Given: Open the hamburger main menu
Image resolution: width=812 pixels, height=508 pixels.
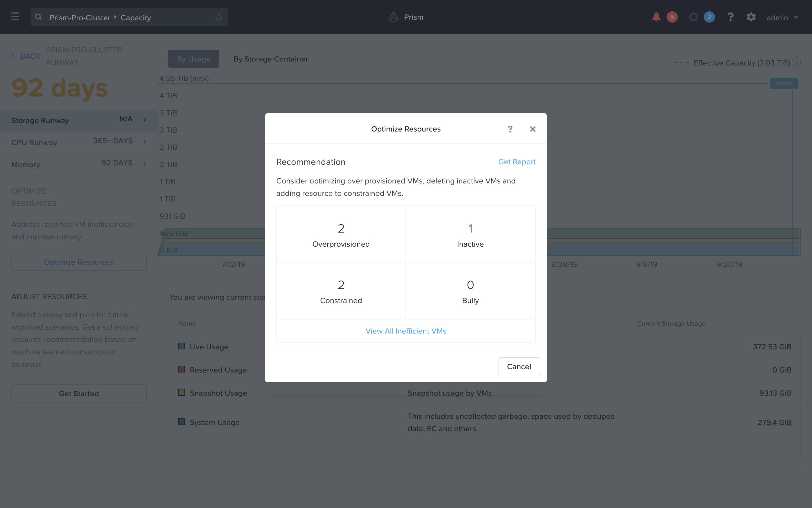Looking at the screenshot, I should (x=15, y=17).
